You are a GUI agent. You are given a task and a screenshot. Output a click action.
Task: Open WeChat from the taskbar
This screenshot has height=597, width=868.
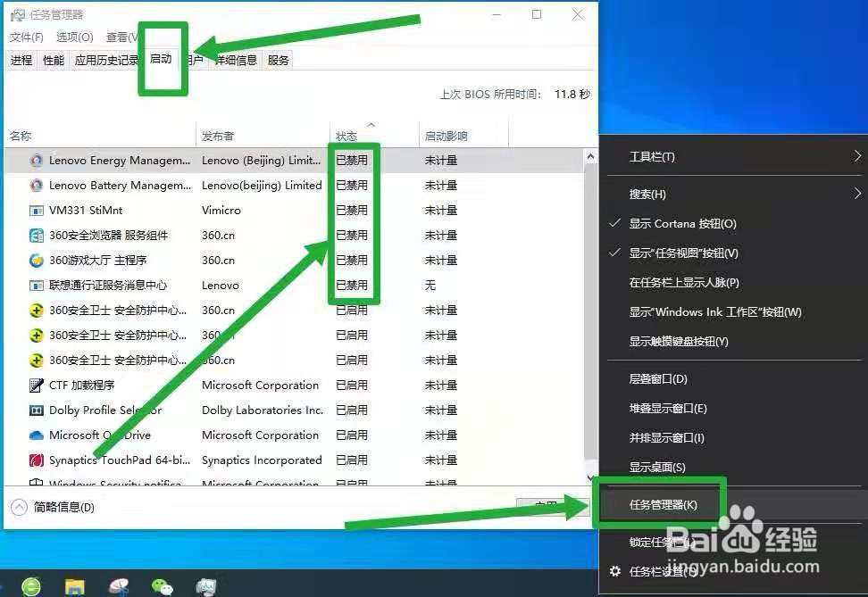point(163,586)
